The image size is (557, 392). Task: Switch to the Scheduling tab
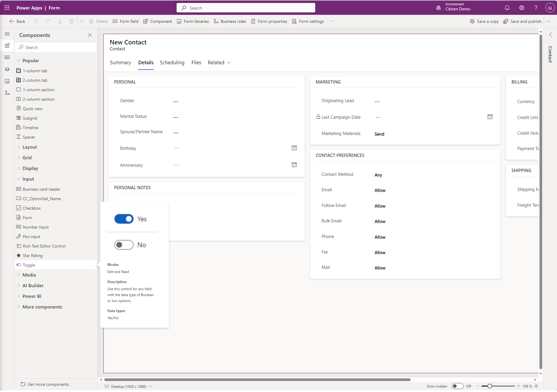172,62
